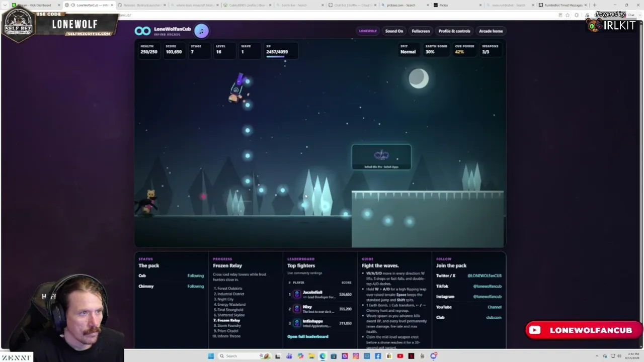Open a new browser tab

(595, 5)
